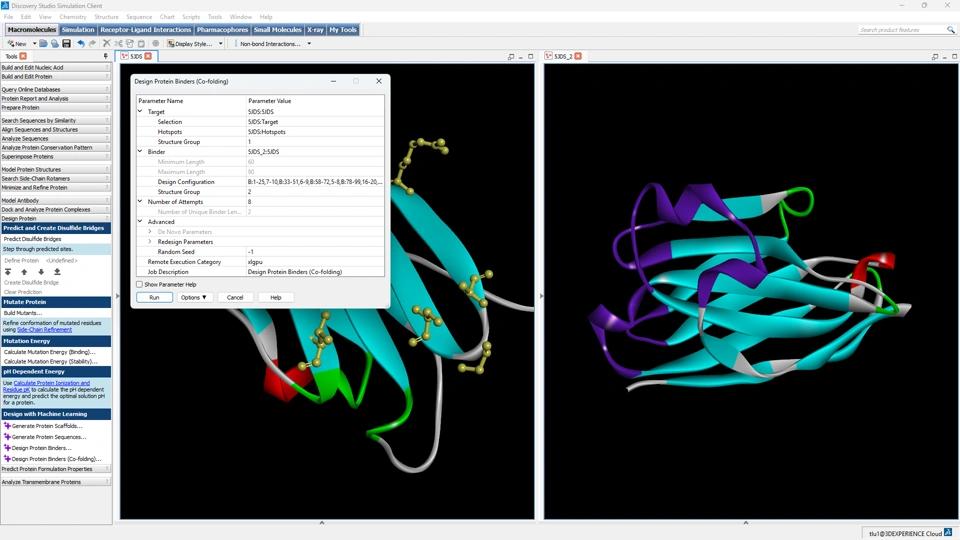Enable Show Parameter Help checkbox

(140, 284)
